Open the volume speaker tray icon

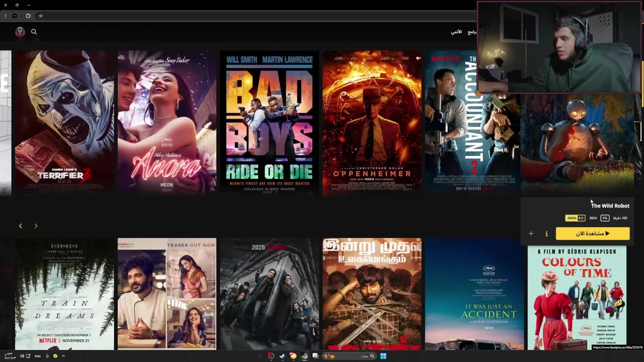pos(22,356)
